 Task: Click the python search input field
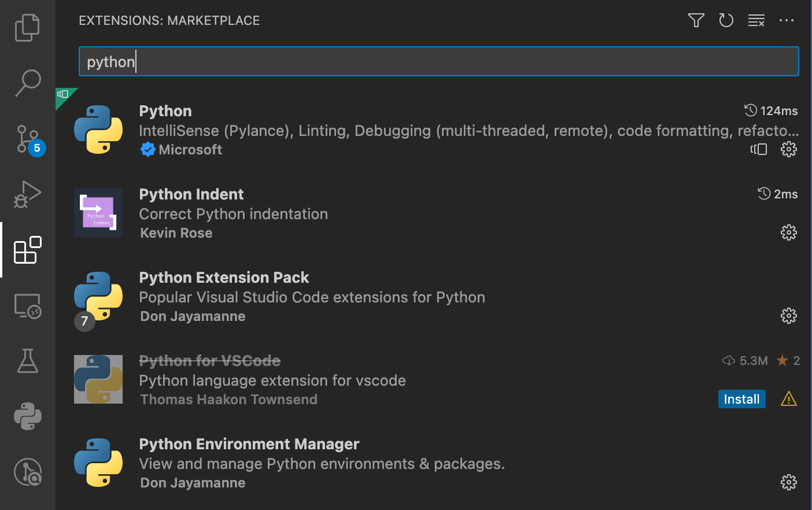[x=439, y=61]
